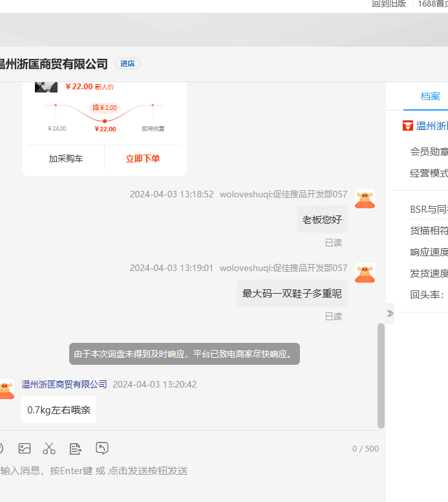Click the buyer avatar next to 老板您好
This screenshot has width=448, height=502.
[x=365, y=199]
